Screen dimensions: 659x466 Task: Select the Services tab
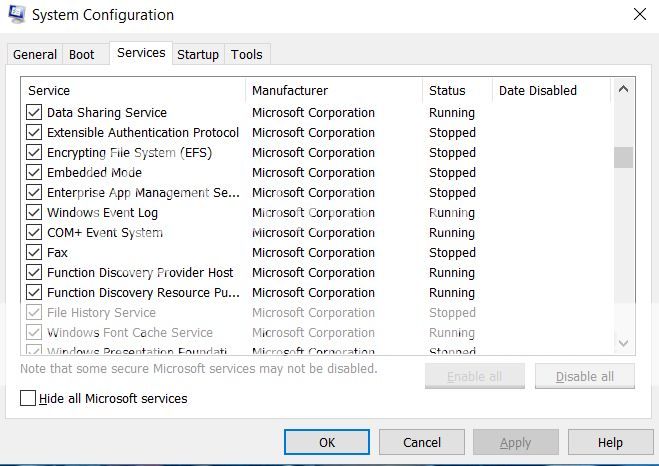point(141,53)
